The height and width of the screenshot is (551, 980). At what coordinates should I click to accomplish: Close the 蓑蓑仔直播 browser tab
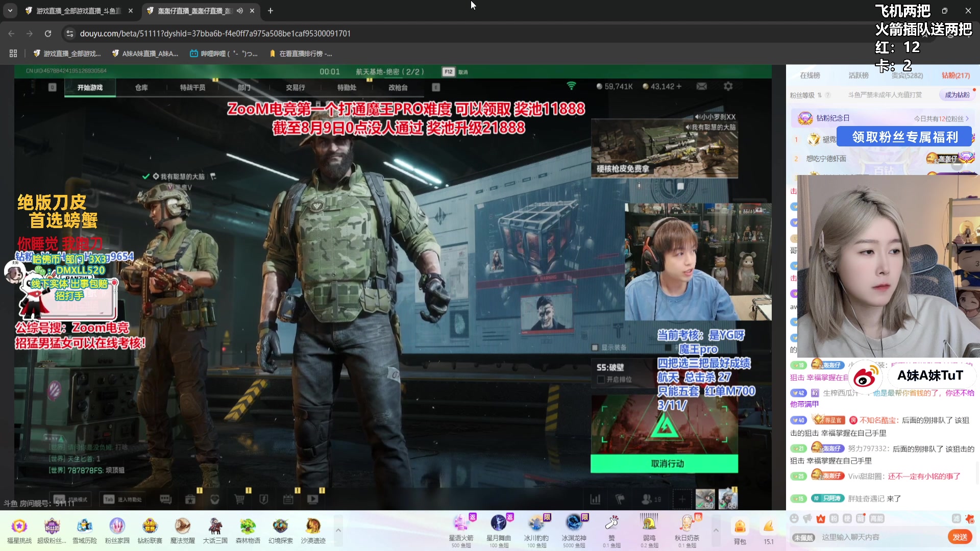(252, 11)
